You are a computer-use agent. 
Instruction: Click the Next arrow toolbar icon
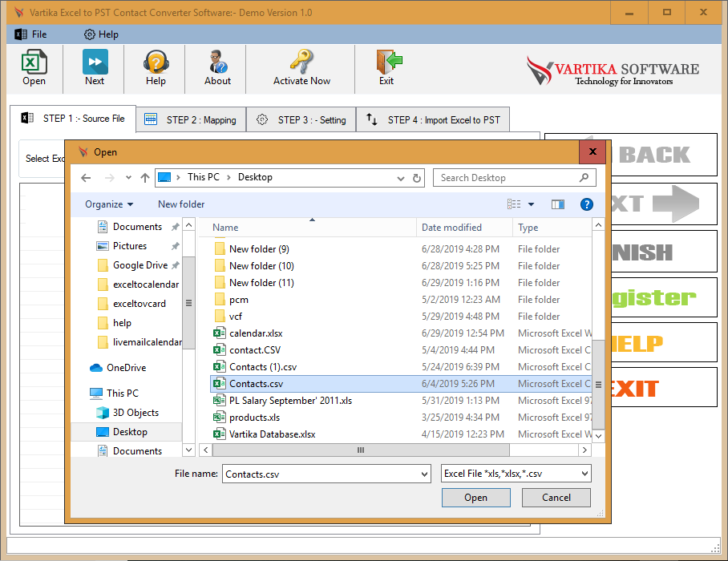[x=95, y=63]
